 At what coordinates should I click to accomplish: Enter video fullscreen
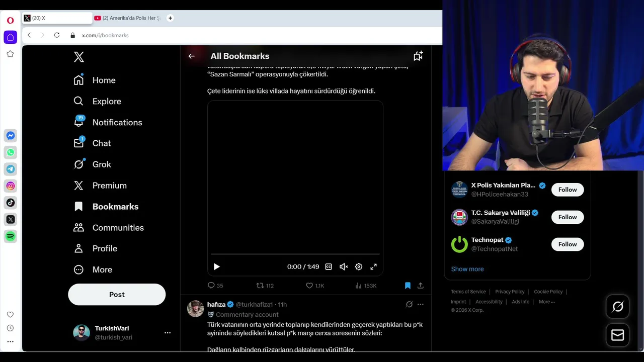click(x=374, y=266)
